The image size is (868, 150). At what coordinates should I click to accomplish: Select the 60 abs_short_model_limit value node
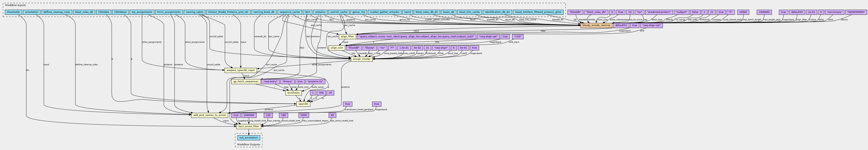pyautogui.click(x=332, y=115)
